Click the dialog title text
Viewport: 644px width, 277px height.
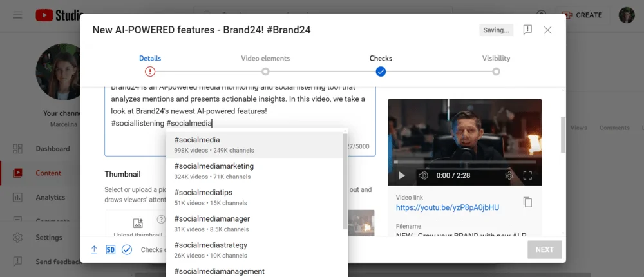[x=201, y=30]
